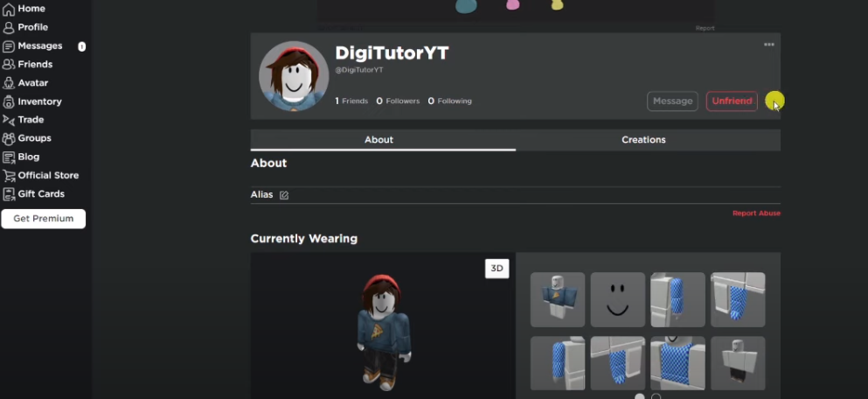Click the Message button
868x399 pixels.
pyautogui.click(x=672, y=101)
